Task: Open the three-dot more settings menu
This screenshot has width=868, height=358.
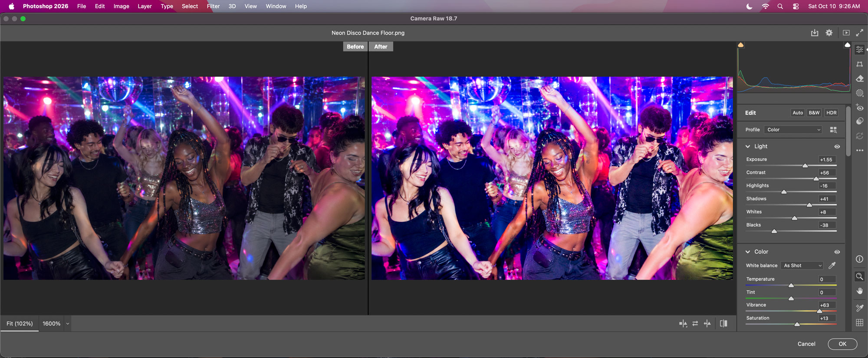Action: pyautogui.click(x=859, y=150)
